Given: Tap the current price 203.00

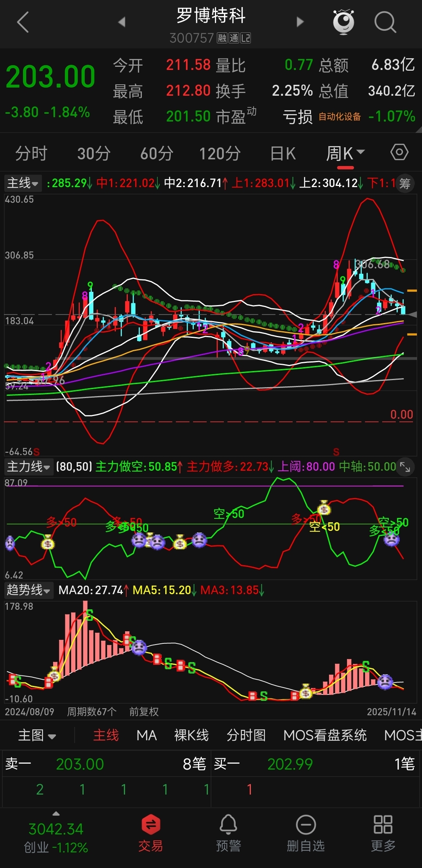Looking at the screenshot, I should coord(50,77).
